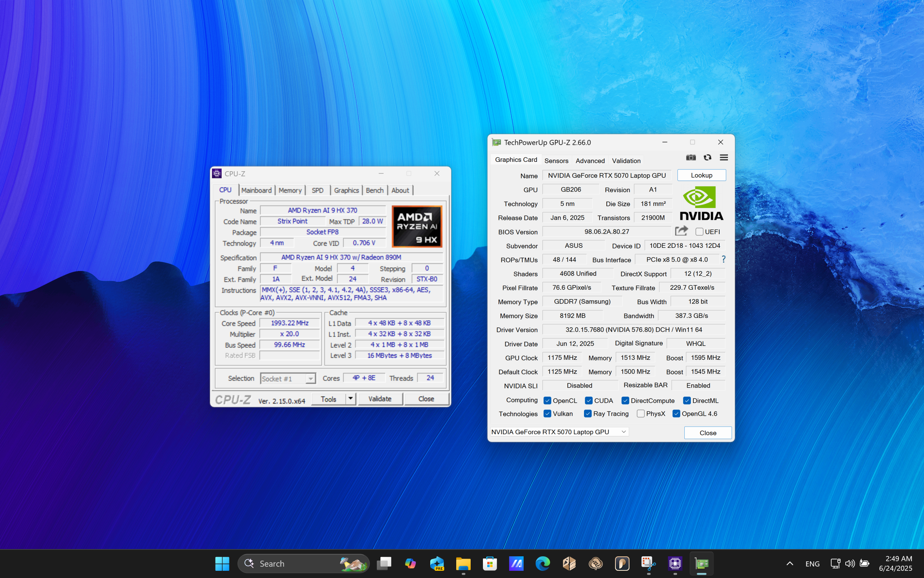Toggle the PhysX checkbox
The height and width of the screenshot is (578, 924).
tap(641, 414)
